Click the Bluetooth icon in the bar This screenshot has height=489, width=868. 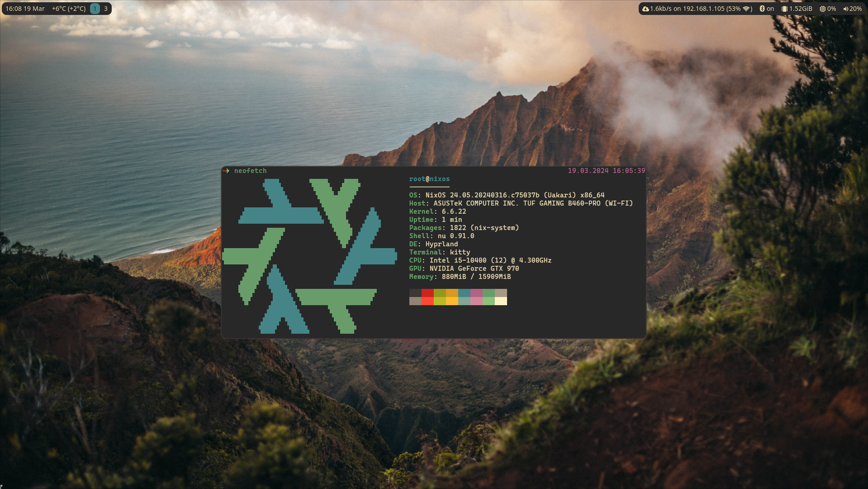pyautogui.click(x=762, y=9)
